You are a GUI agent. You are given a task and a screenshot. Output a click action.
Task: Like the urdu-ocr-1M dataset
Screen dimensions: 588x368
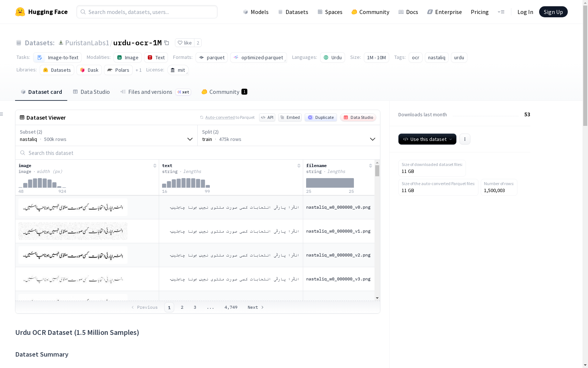[184, 43]
